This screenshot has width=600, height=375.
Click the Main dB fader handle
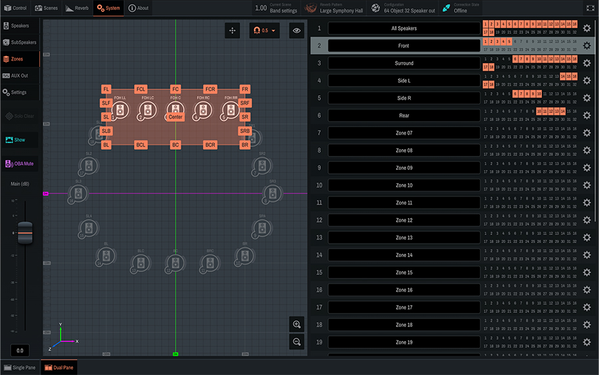[x=25, y=233]
